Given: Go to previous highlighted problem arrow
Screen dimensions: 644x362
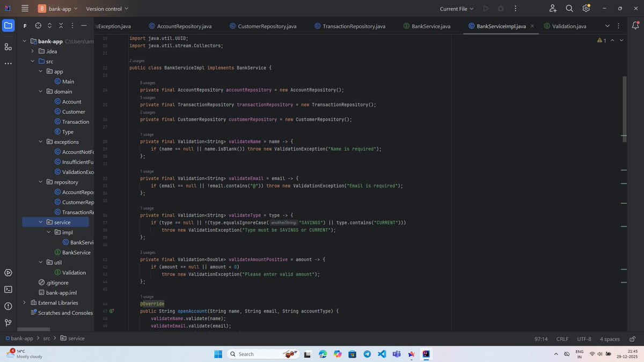Looking at the screenshot, I should 613,40.
